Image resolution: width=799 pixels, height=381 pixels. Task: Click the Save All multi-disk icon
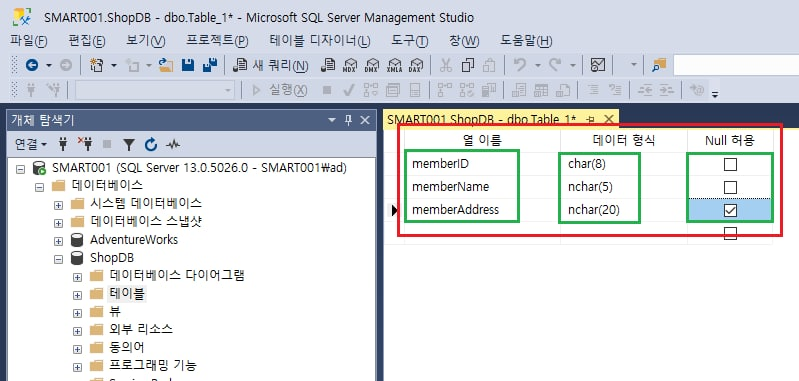(210, 65)
